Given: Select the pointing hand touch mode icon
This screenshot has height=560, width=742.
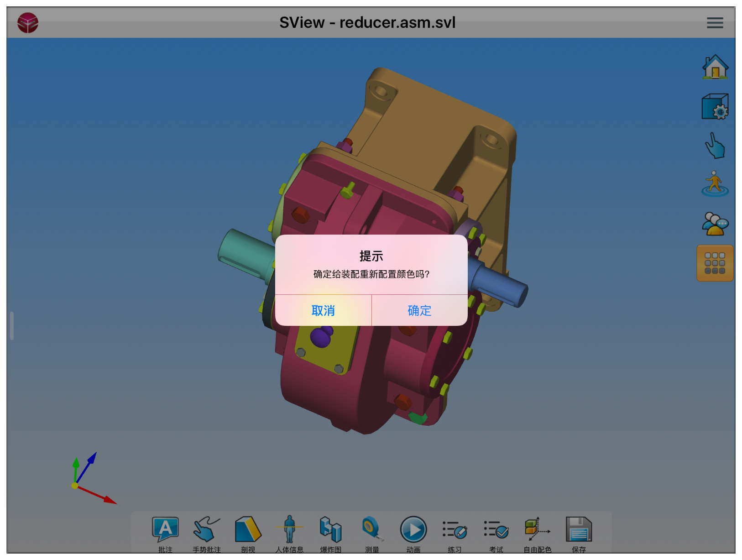Looking at the screenshot, I should coord(715,146).
